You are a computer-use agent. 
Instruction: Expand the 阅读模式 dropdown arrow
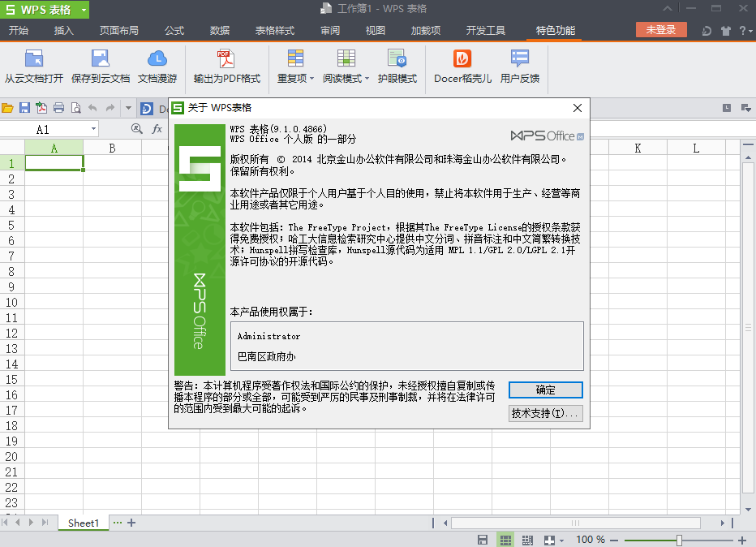[367, 78]
